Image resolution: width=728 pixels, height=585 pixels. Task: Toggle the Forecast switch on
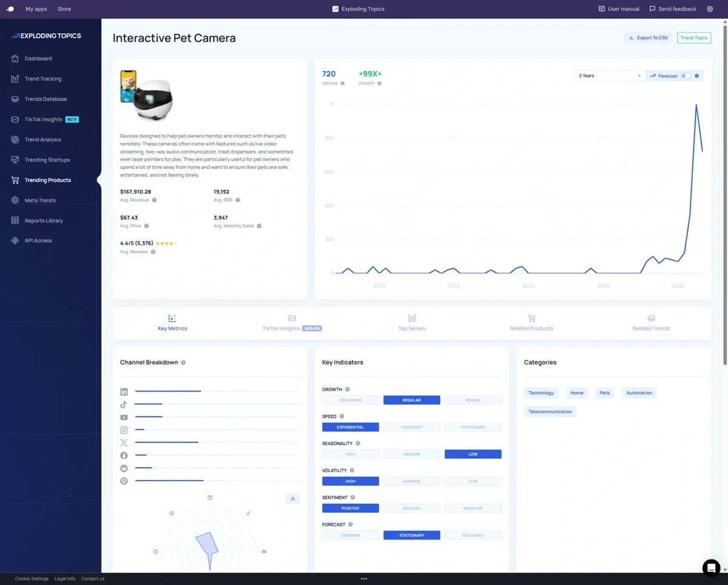click(x=686, y=76)
